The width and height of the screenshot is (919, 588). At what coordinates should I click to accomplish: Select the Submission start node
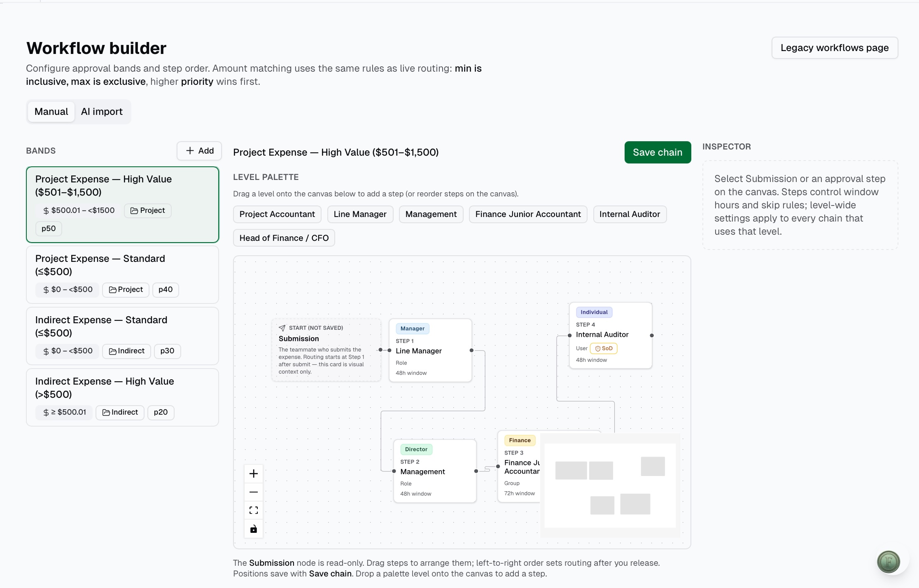coord(326,350)
